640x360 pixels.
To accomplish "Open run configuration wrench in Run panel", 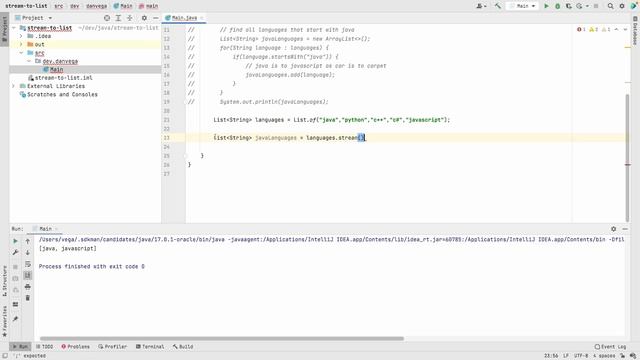I will click(16, 253).
